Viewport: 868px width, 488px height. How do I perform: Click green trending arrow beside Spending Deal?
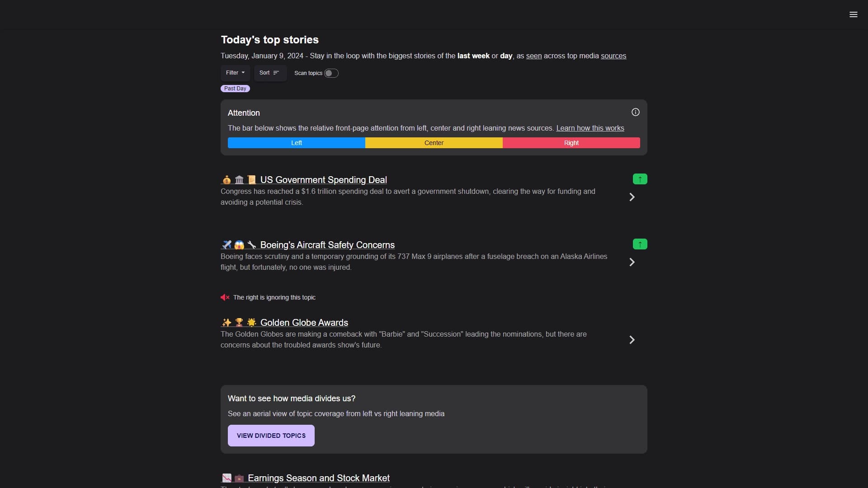[x=640, y=179]
